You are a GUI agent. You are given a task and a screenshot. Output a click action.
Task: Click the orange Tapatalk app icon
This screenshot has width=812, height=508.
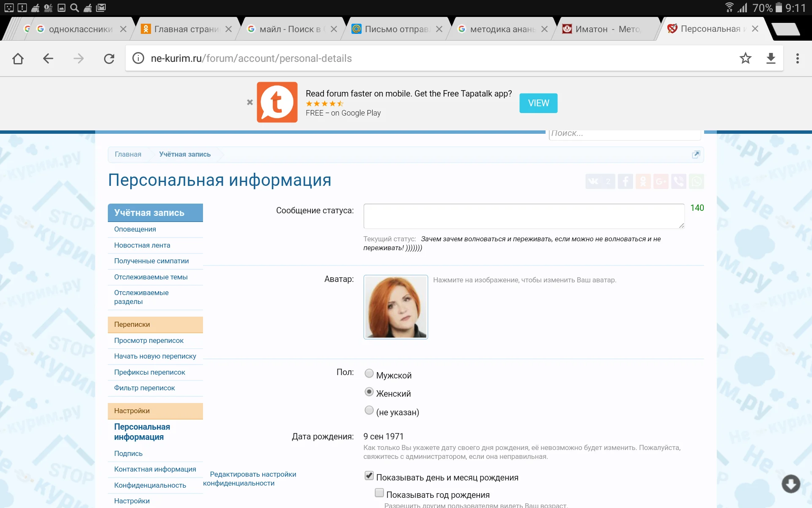277,102
